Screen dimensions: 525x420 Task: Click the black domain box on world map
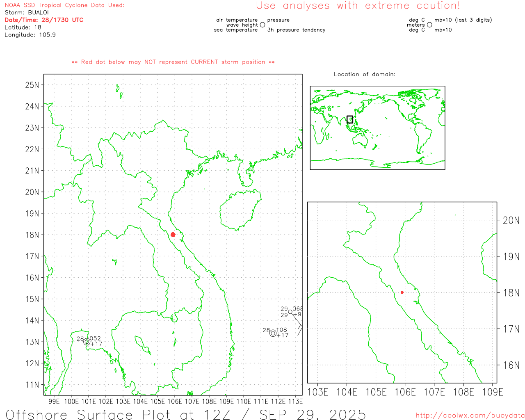(x=350, y=119)
